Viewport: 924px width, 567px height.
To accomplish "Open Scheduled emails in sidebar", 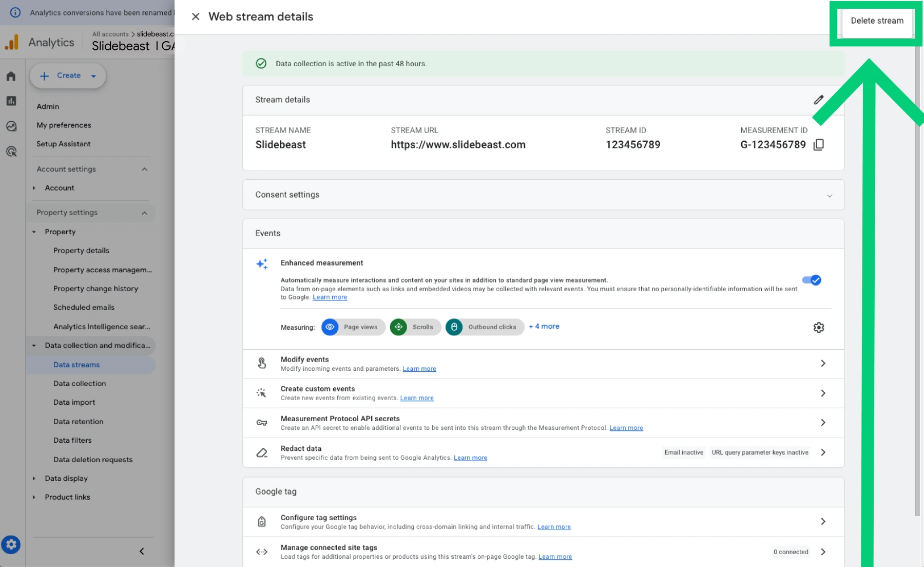I will pyautogui.click(x=84, y=307).
